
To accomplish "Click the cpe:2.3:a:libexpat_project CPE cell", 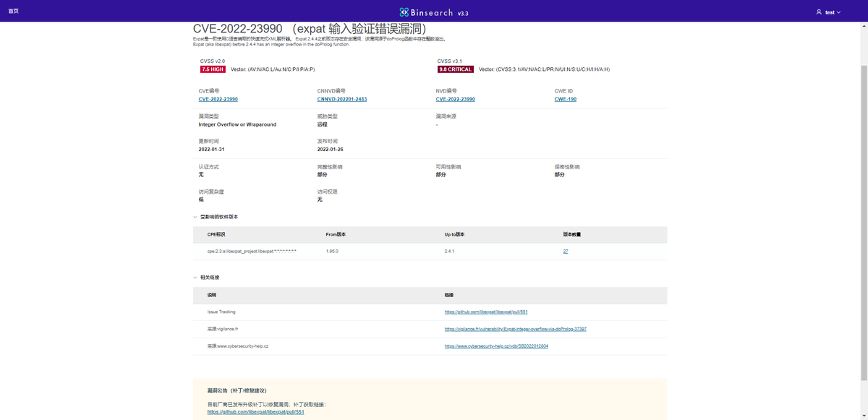I will (252, 251).
